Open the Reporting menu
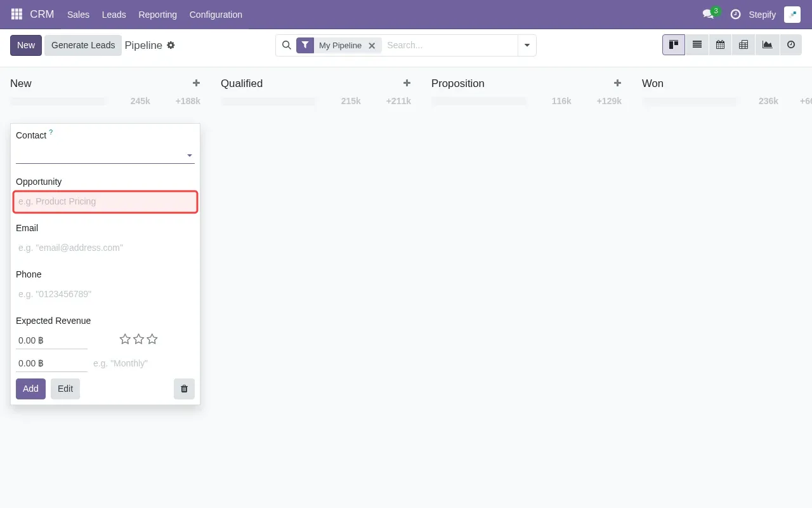 click(157, 14)
